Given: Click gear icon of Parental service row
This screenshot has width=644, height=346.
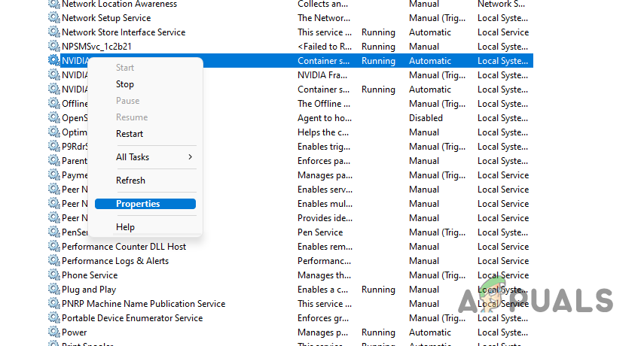Looking at the screenshot, I should (x=53, y=161).
